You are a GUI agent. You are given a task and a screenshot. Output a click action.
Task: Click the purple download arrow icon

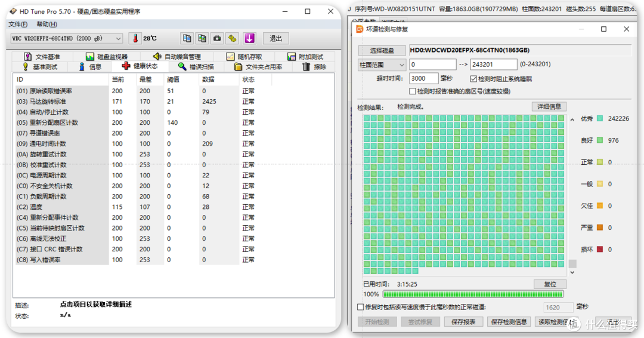(x=249, y=38)
